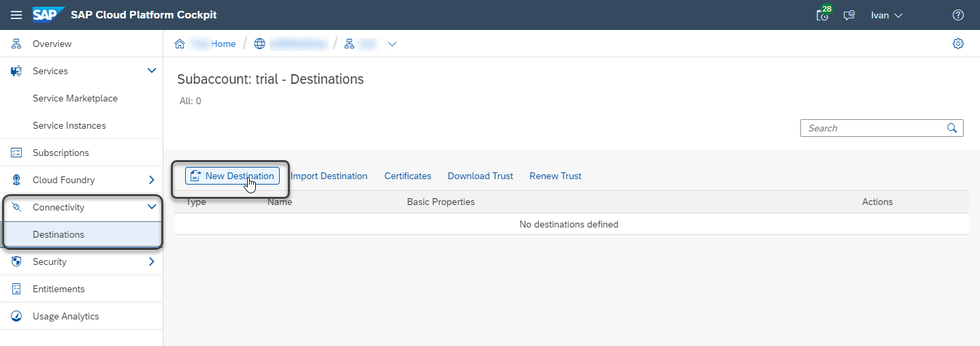Expand the Cloud Foundry chevron
The image size is (980, 346).
point(152,180)
